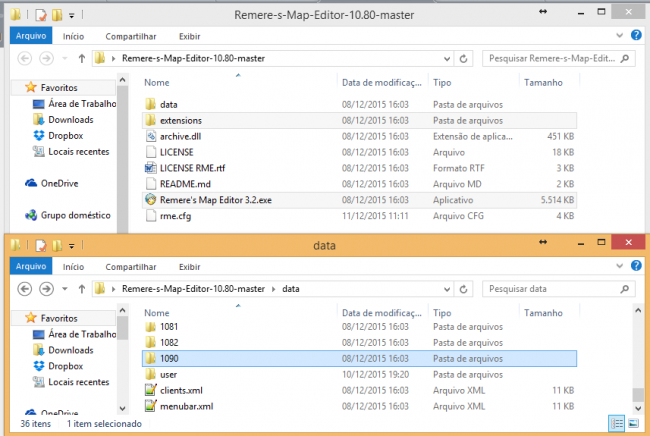Switch data window to large icons view
This screenshot has width=650, height=436.
(633, 424)
